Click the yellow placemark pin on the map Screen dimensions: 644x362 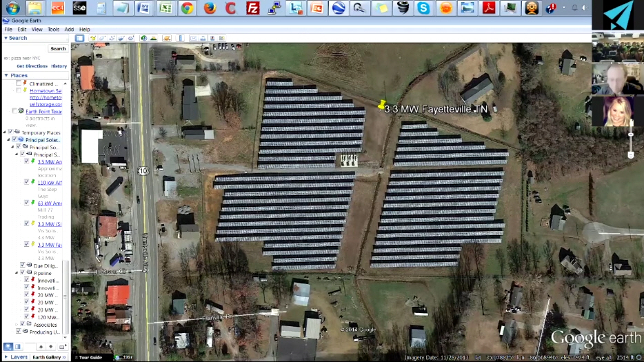click(x=381, y=105)
